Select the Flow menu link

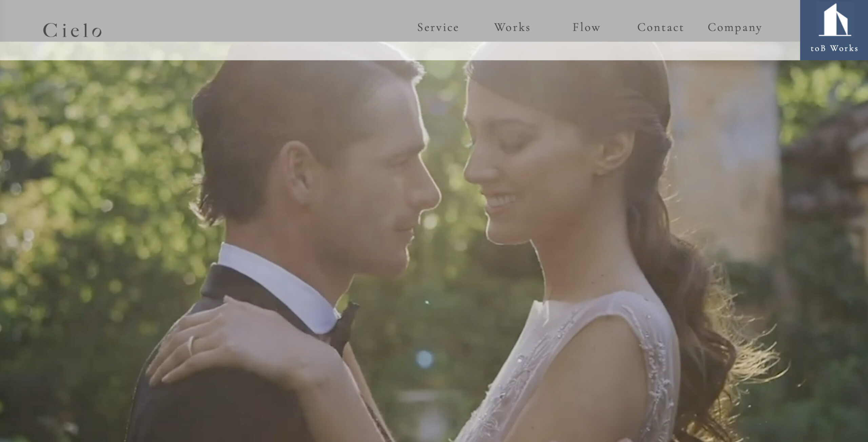[x=586, y=27]
